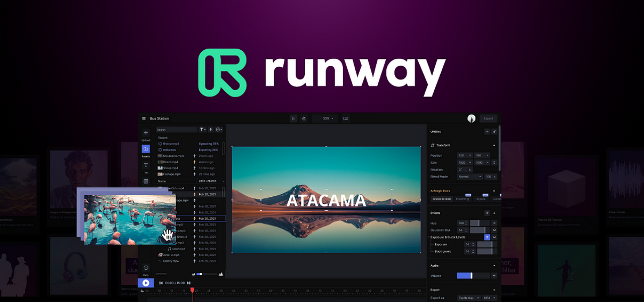Toggle Hue effect visibility eye
The height and width of the screenshot is (302, 644).
point(494,223)
